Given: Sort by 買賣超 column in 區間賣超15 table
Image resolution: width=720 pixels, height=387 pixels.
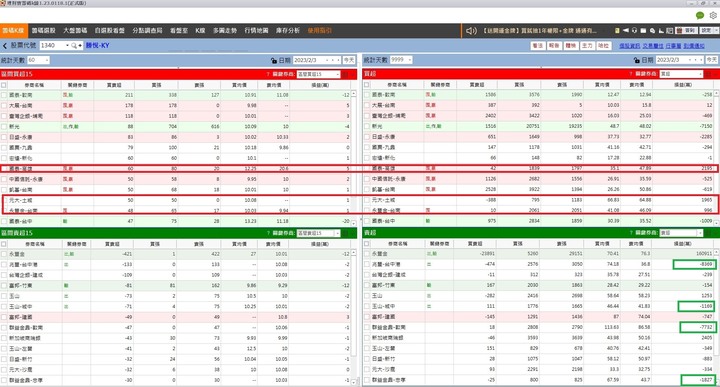Looking at the screenshot, I should pos(113,244).
